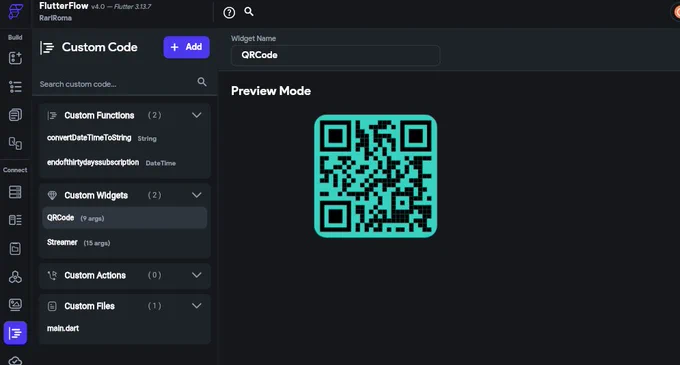
Task: Open the Firestore database sidebar icon
Action: [15, 192]
